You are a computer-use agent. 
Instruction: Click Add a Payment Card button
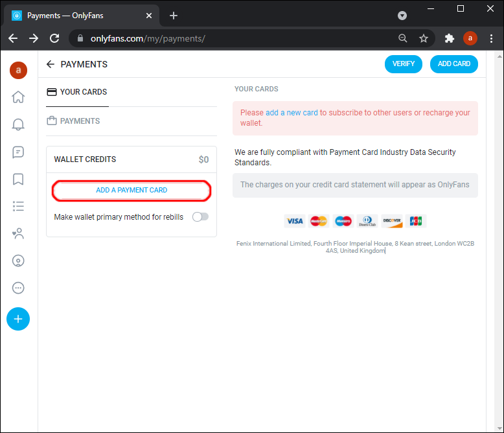click(132, 191)
